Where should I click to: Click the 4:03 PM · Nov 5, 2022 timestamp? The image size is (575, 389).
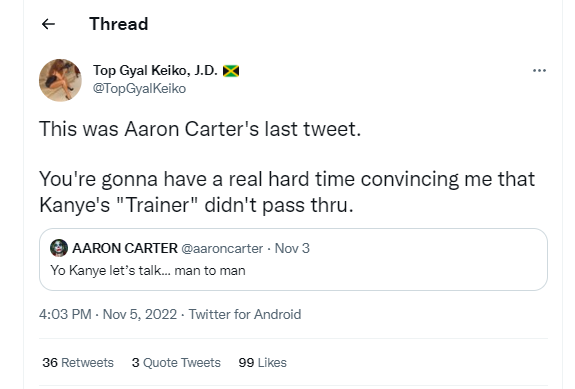click(108, 314)
